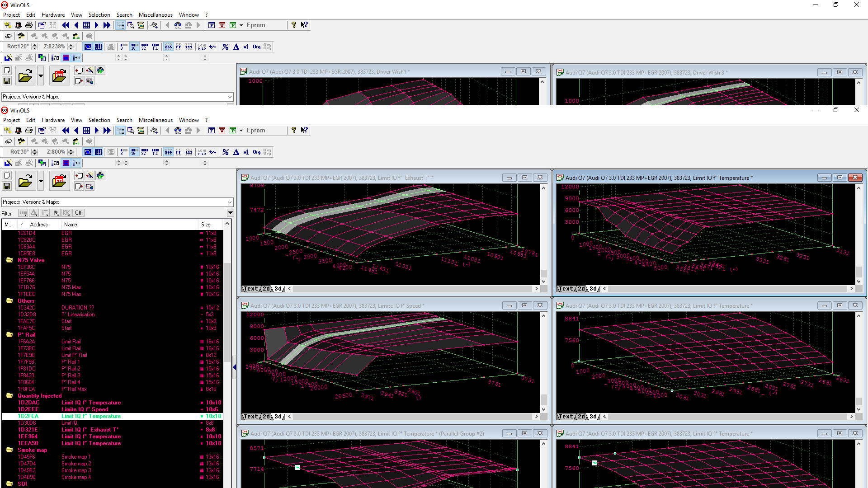Toggle LoHi byte order in lower toolbar

point(202,152)
